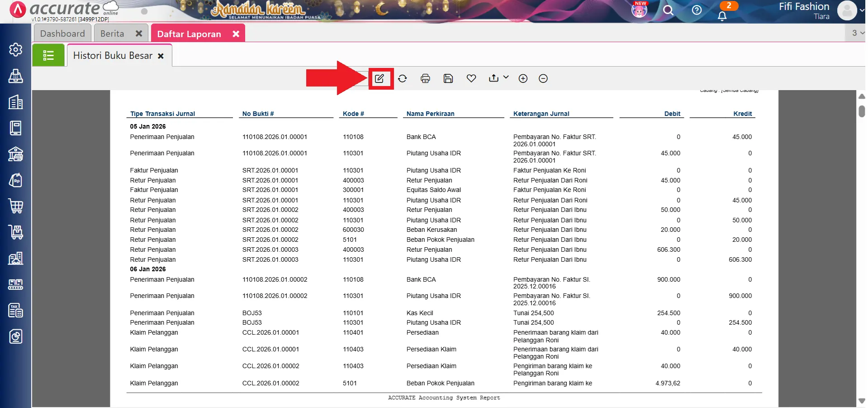This screenshot has height=408, width=868.
Task: Switch to the Berita tab
Action: [112, 34]
